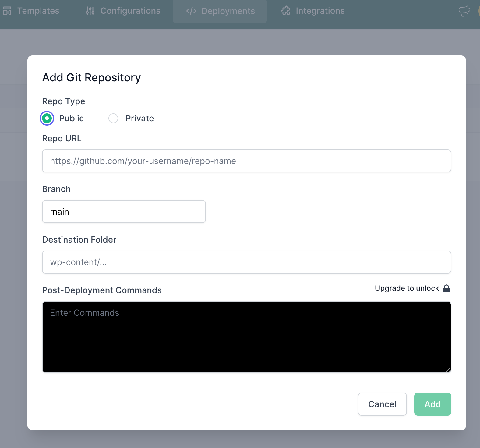The width and height of the screenshot is (480, 448).
Task: Click inside the Post-Deployment Commands text area
Action: (246, 337)
